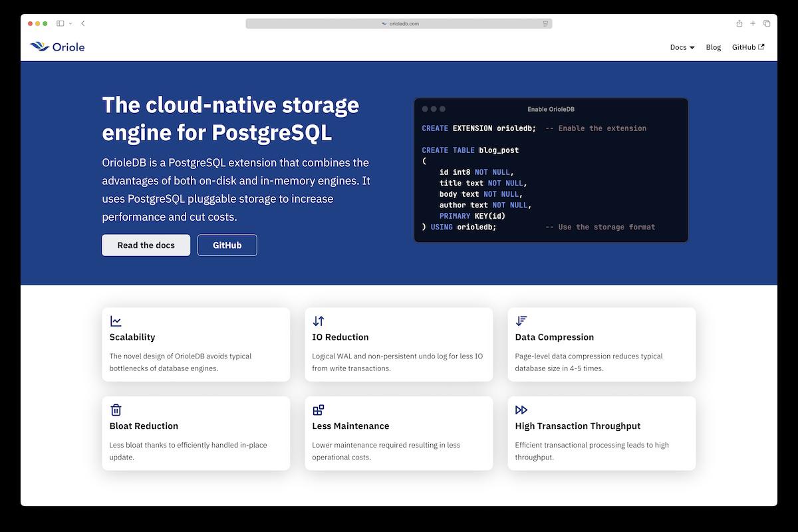Click the Scalability chart icon
The width and height of the screenshot is (798, 532).
(x=116, y=321)
